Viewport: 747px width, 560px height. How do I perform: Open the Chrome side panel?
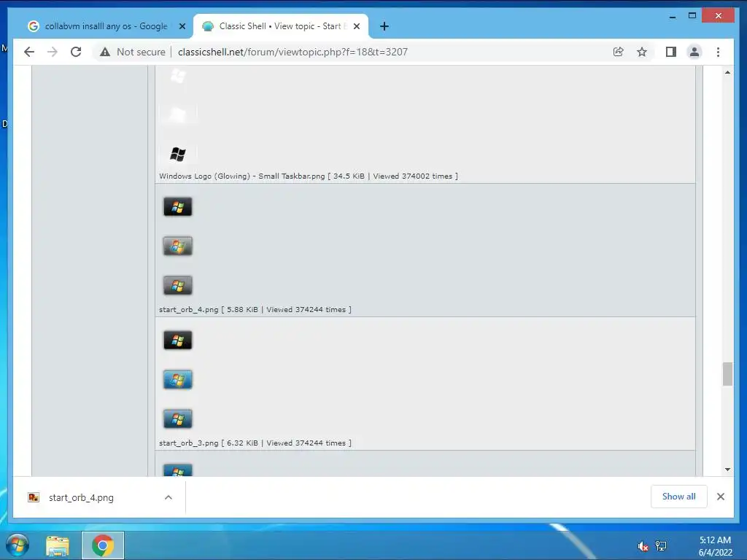671,52
